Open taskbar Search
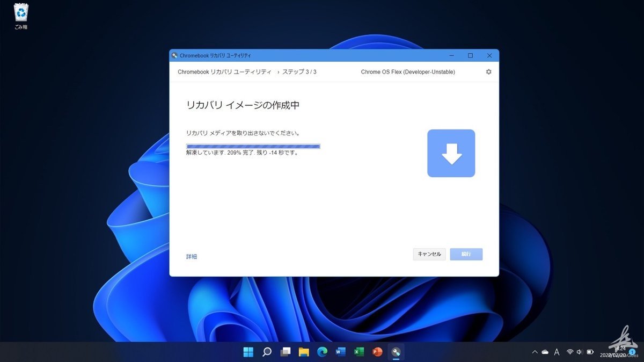Image resolution: width=644 pixels, height=362 pixels. click(x=267, y=352)
